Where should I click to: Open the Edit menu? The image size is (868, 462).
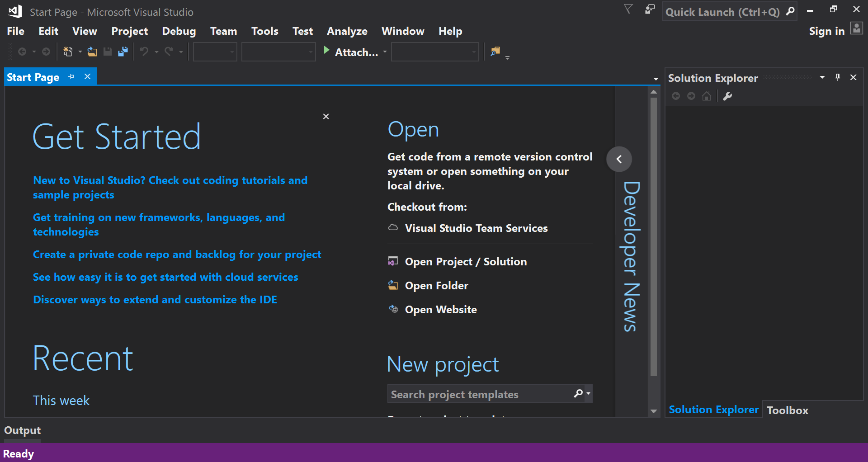point(48,31)
